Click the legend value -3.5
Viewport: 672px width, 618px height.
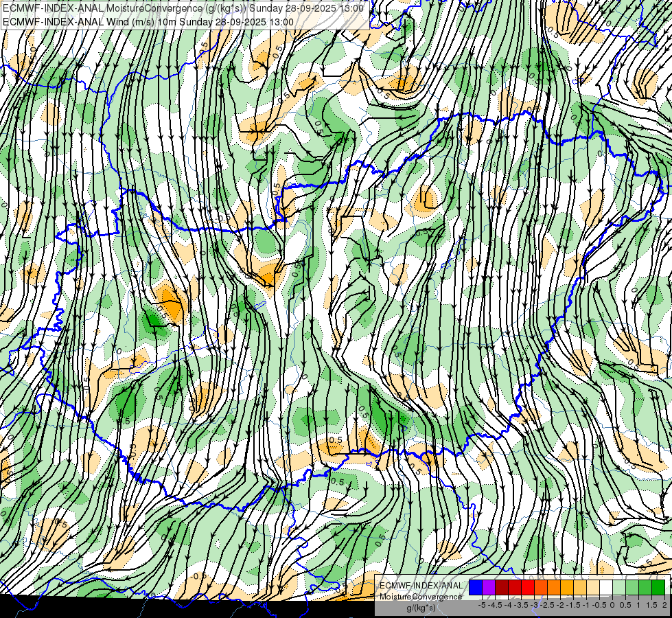[x=521, y=605]
